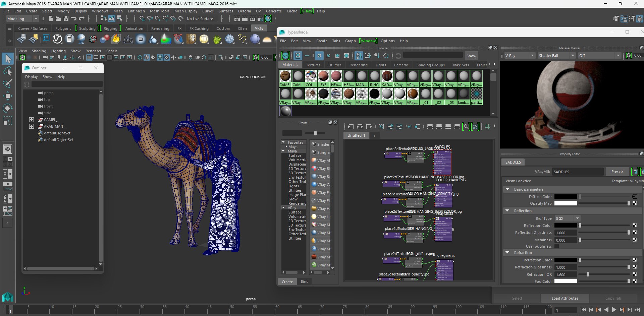
Task: Click the V-Ray dome light shelf icon
Action: [267, 39]
